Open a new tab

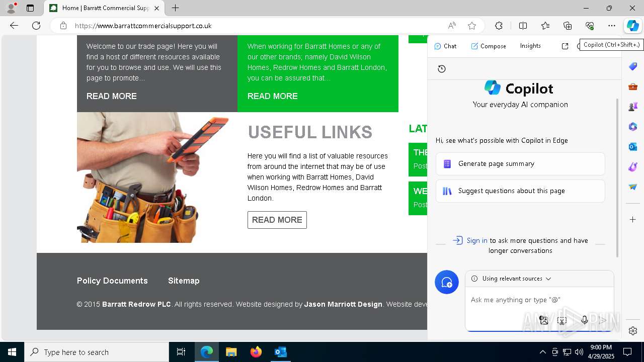[x=175, y=8]
